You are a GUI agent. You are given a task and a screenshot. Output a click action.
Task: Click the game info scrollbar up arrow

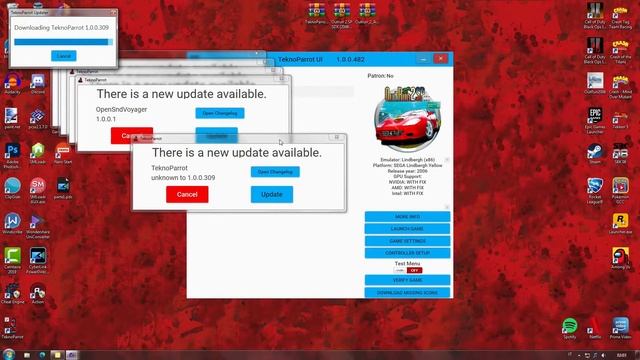(447, 160)
